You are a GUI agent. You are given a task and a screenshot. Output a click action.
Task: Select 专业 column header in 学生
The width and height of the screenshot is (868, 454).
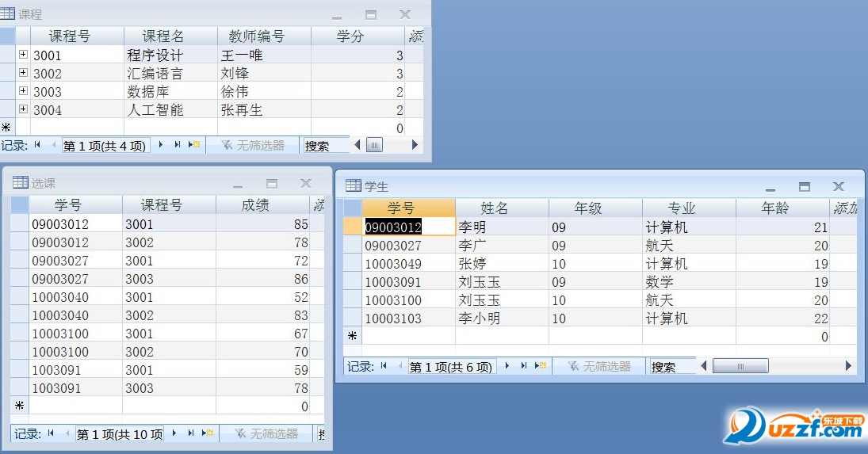click(x=689, y=208)
